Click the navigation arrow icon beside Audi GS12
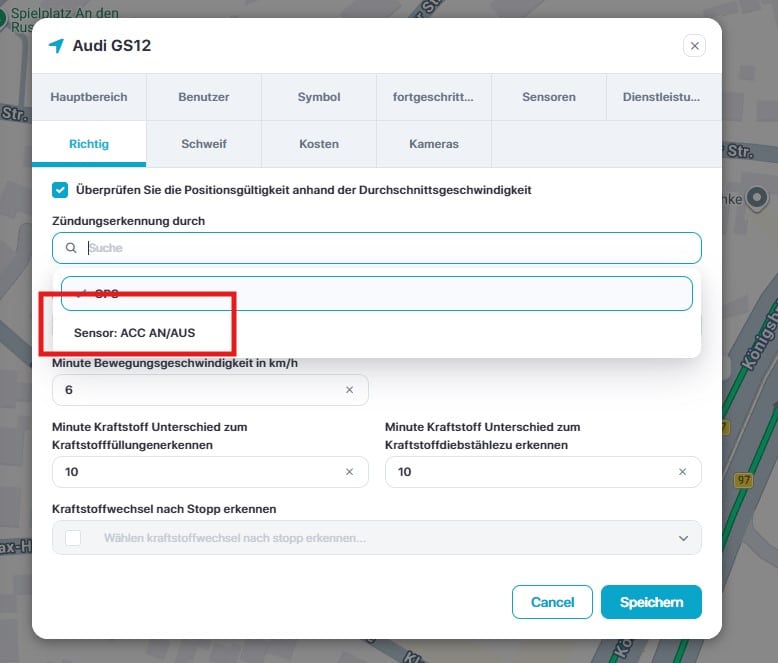 (x=56, y=46)
